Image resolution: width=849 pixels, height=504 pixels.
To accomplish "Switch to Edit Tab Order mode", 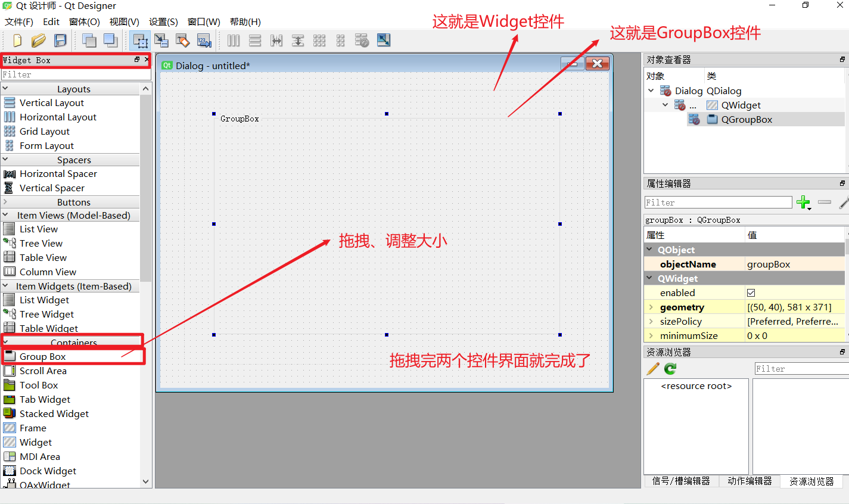I will tap(204, 41).
